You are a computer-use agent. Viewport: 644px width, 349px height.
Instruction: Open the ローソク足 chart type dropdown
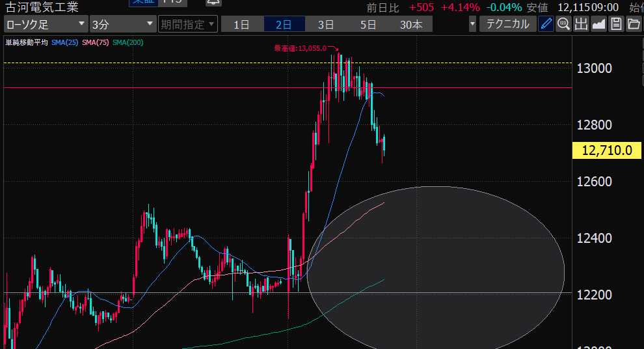tap(45, 25)
